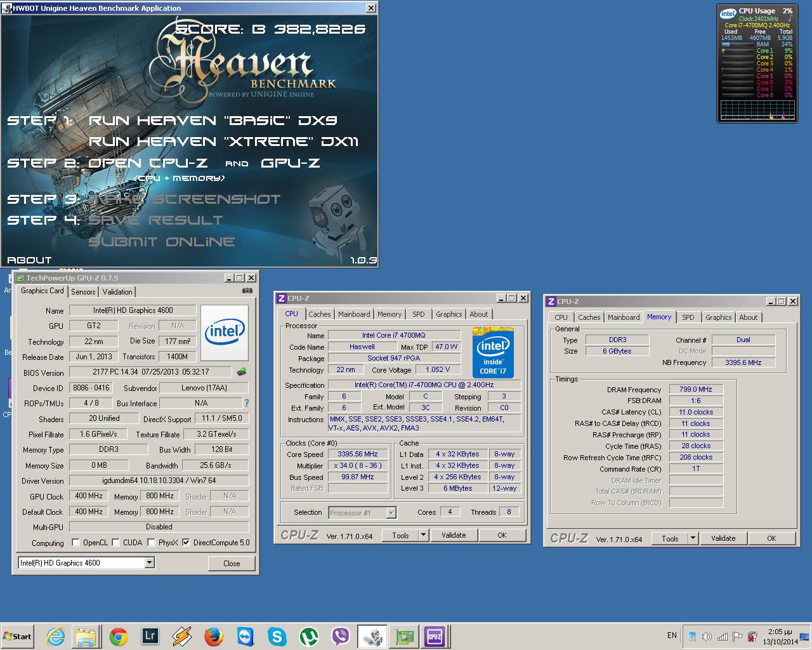Open SPD tab in CPU-Z Memory window
The width and height of the screenshot is (812, 650).
pos(688,317)
